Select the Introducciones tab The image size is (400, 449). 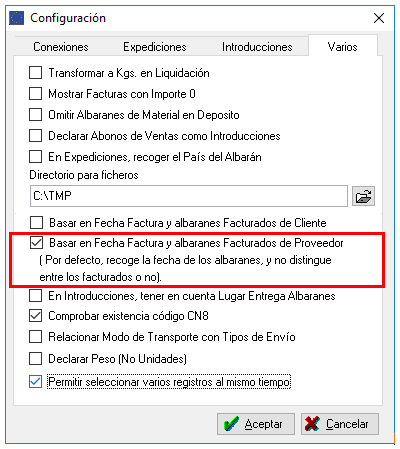tap(257, 47)
